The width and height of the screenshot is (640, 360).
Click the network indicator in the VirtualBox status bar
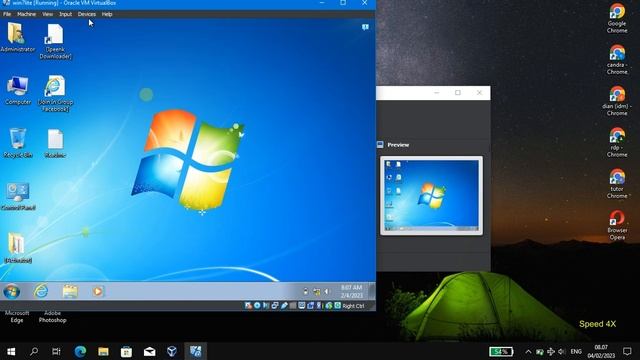click(275, 306)
